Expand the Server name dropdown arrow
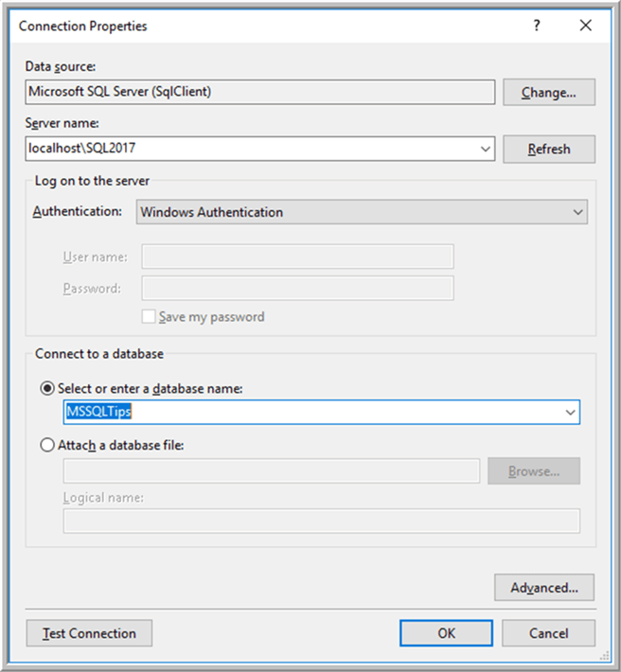The height and width of the screenshot is (672, 621). pos(485,149)
